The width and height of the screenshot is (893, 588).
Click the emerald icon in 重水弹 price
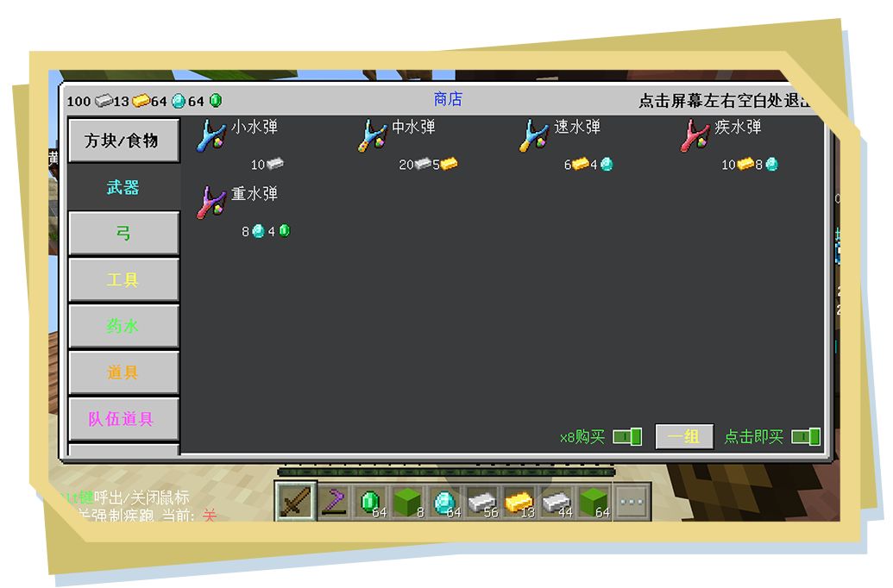click(284, 230)
